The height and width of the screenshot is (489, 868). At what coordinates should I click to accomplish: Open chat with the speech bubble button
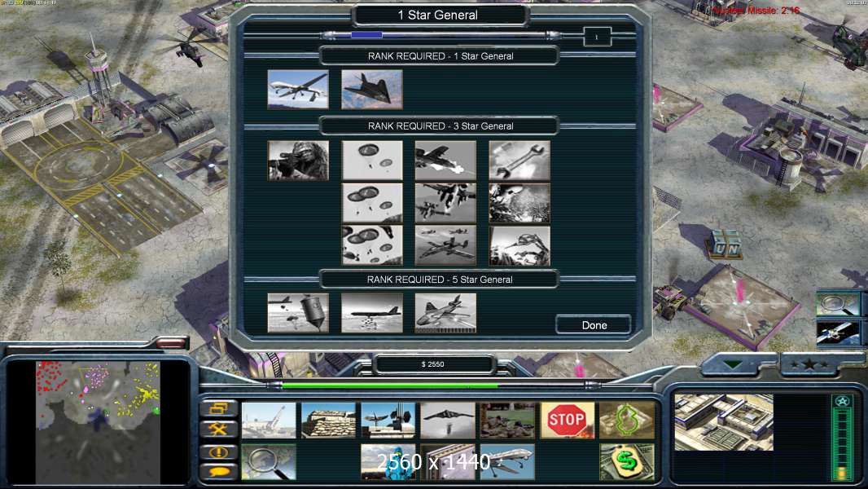[219, 472]
